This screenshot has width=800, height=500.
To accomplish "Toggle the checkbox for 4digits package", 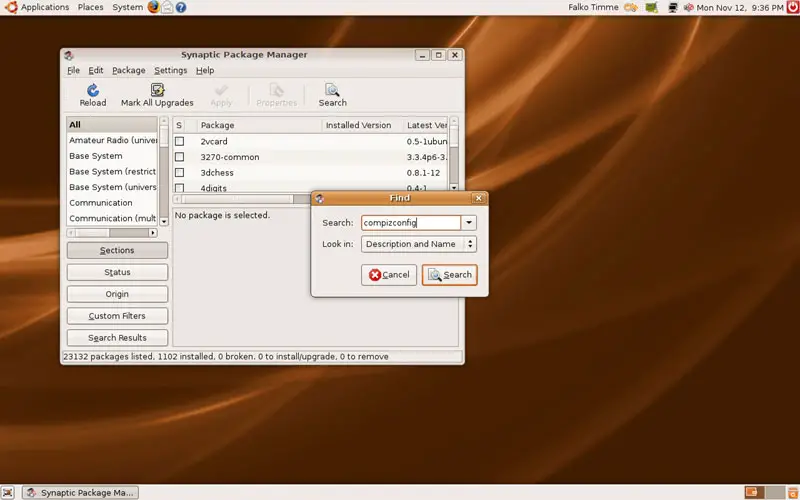I will (x=180, y=188).
